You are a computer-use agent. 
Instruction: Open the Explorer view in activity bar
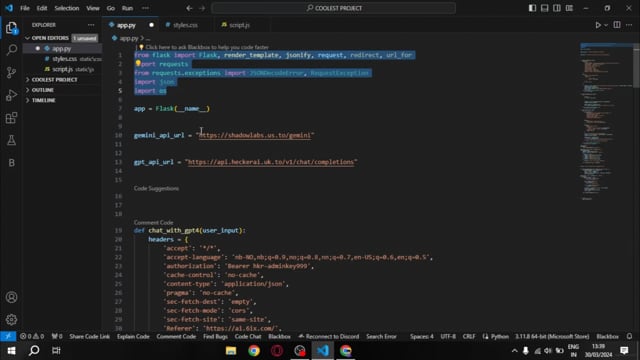click(11, 28)
